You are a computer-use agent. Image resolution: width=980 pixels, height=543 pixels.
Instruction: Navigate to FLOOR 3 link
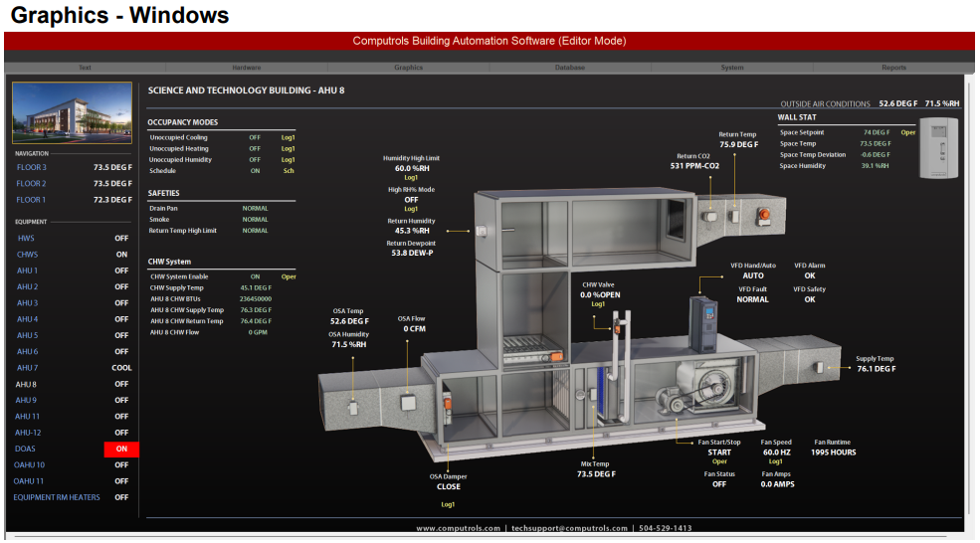click(x=31, y=167)
